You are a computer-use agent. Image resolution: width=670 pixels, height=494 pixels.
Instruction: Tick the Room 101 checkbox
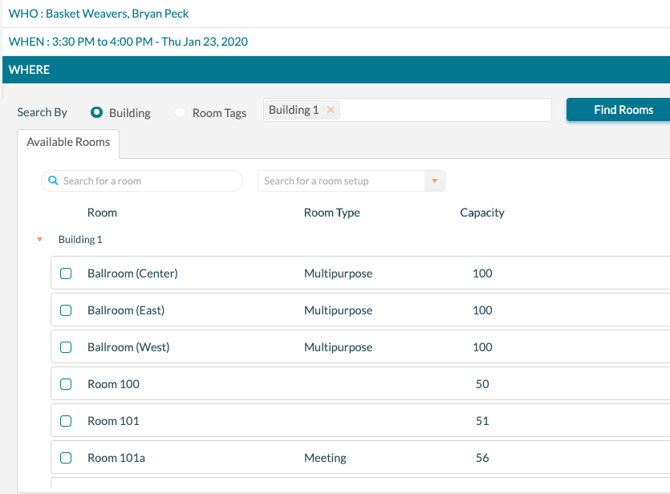pos(66,421)
